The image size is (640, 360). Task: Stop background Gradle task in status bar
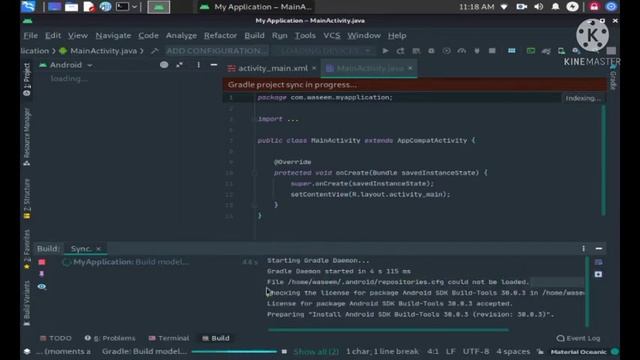[284, 351]
